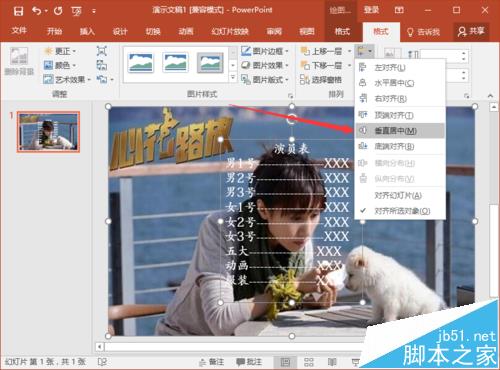
Task: Apply the first picture style thumbnail
Action: (141, 63)
